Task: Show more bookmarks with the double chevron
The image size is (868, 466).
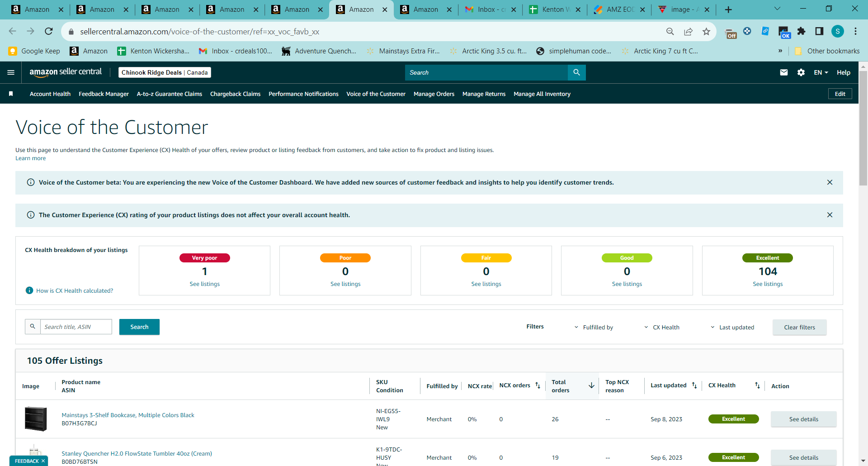Action: click(x=780, y=51)
